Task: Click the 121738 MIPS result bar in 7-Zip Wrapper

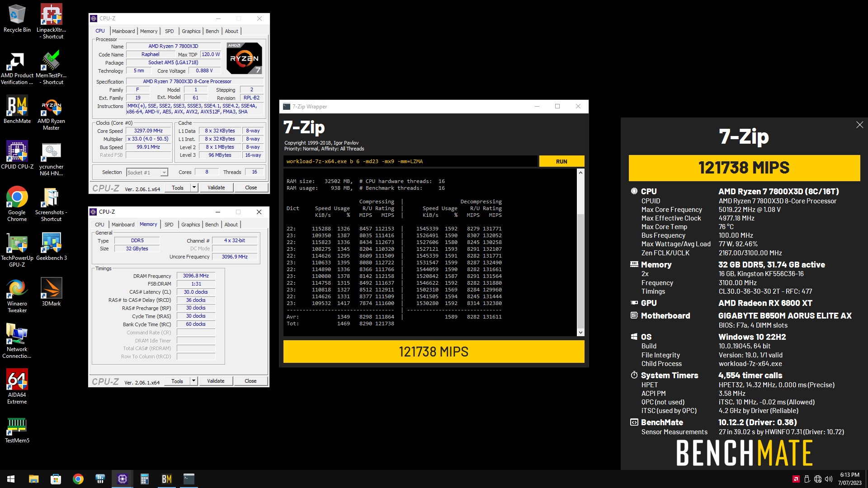Action: (434, 352)
